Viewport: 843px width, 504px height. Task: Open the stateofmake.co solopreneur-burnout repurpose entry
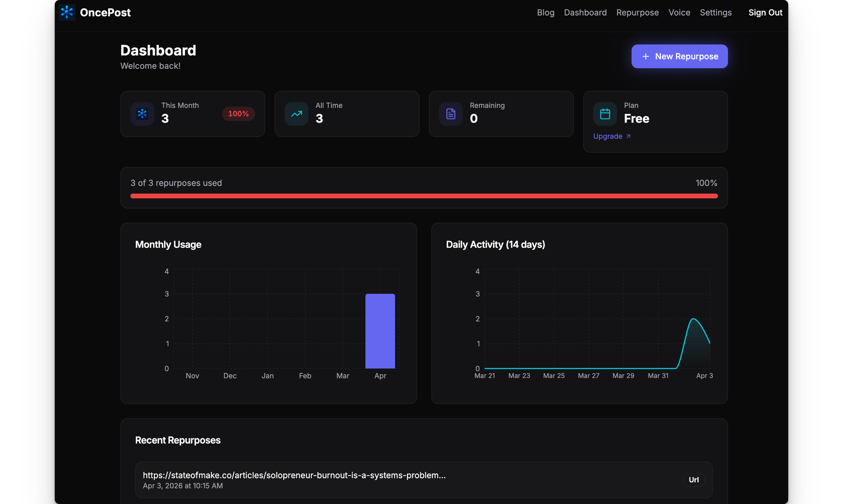click(294, 475)
